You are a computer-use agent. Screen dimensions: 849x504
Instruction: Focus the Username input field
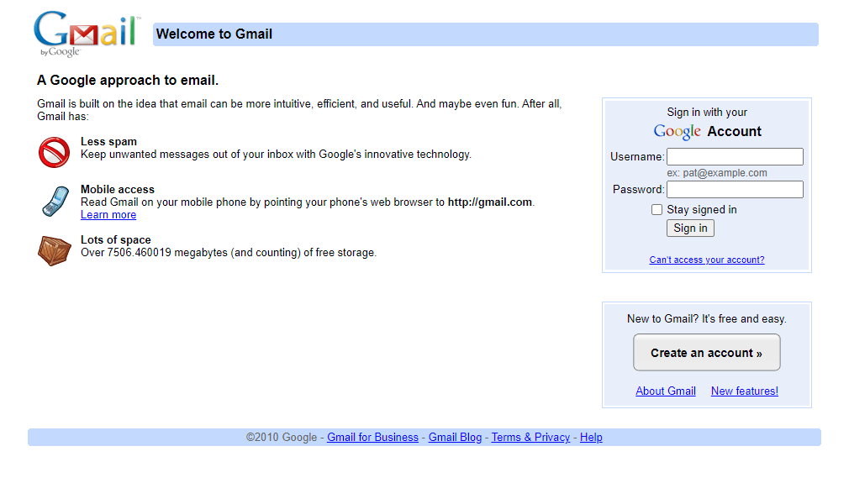click(x=735, y=156)
